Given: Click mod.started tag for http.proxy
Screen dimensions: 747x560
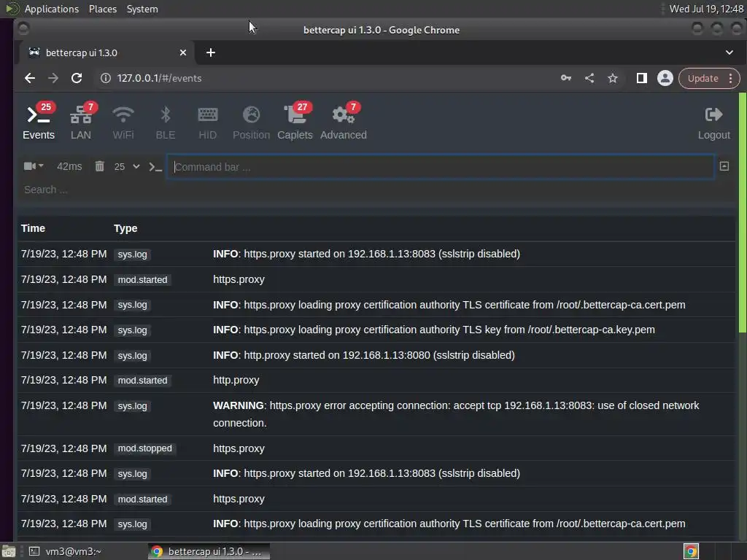Looking at the screenshot, I should (142, 380).
